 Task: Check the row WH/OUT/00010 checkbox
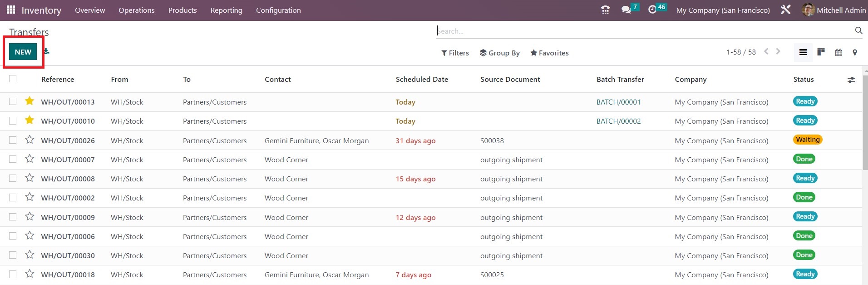[13, 120]
